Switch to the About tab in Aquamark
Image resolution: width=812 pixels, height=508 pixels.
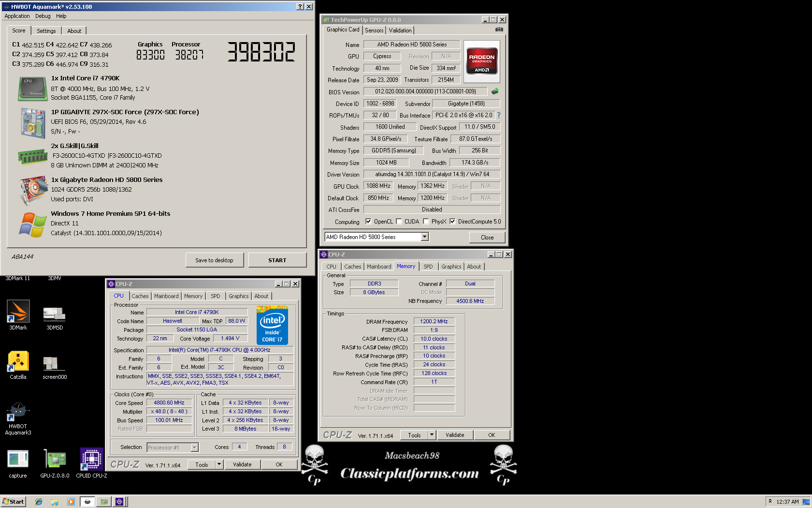click(x=74, y=31)
